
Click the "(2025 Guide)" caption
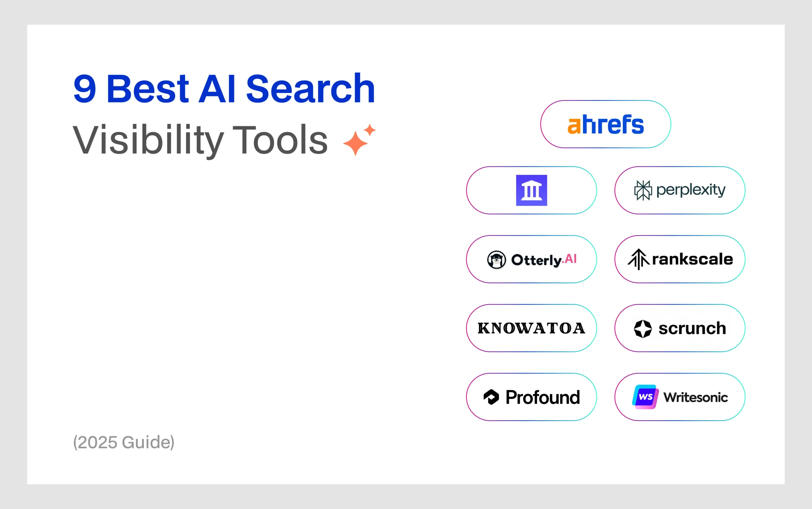124,442
